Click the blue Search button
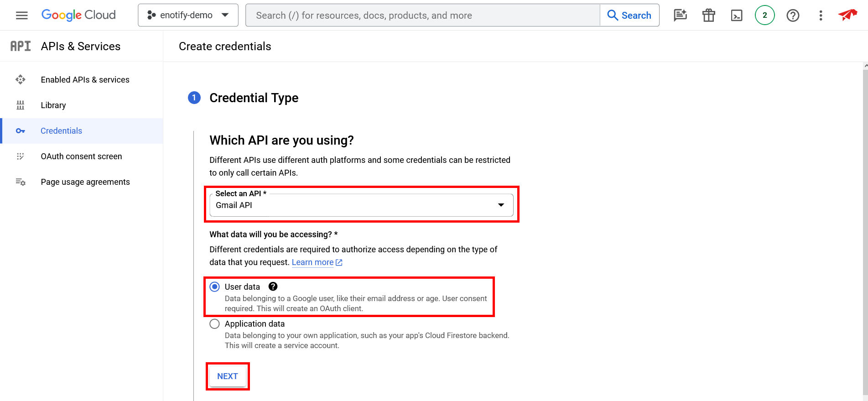 [629, 16]
